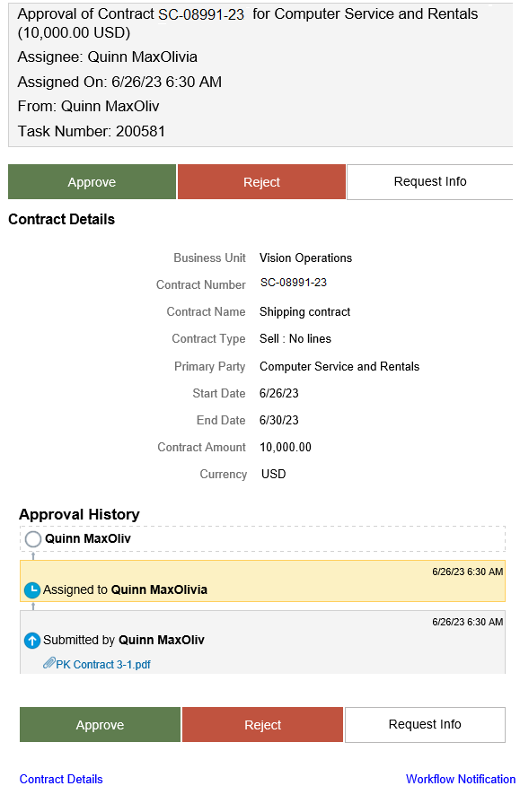The width and height of the screenshot is (520, 812).
Task: Click the clock icon beside Assigned to
Action: click(32, 589)
